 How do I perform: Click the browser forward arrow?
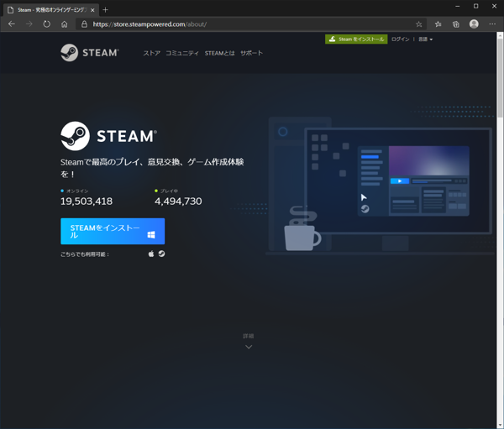pyautogui.click(x=29, y=24)
